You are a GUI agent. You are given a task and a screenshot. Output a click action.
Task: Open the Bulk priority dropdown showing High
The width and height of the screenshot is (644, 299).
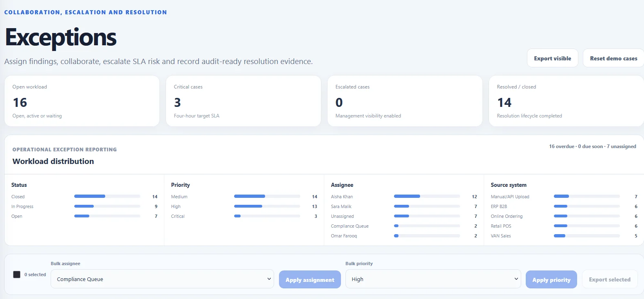[x=433, y=279]
